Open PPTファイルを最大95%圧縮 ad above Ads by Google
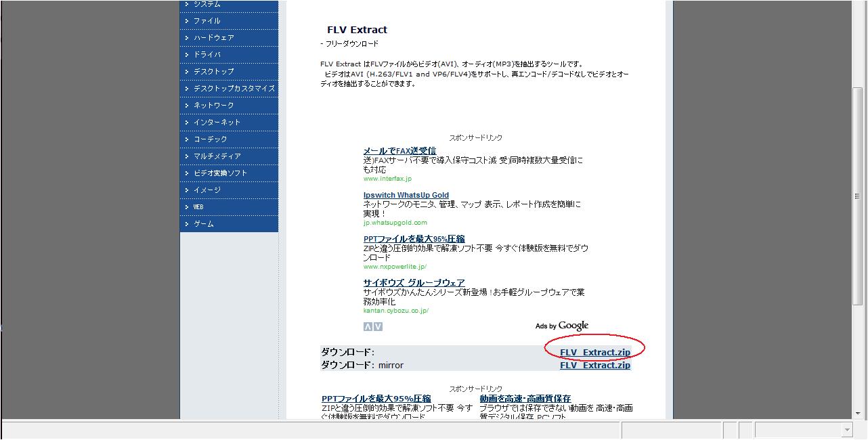 414,239
